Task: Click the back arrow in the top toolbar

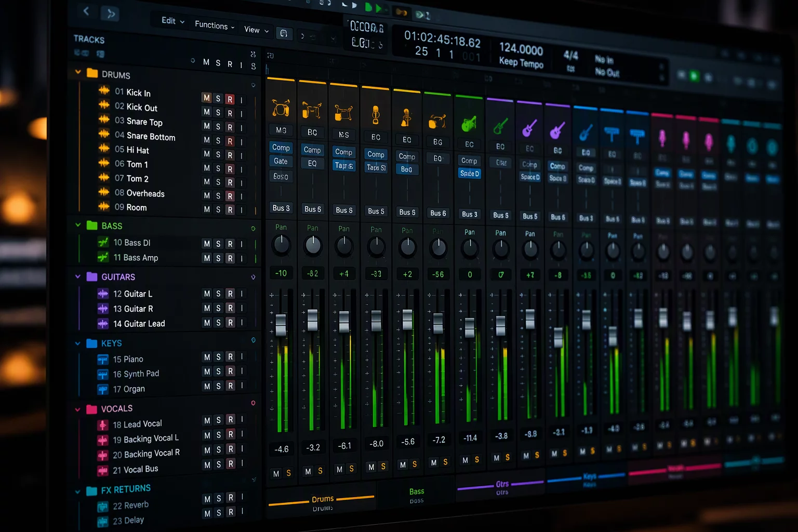Action: point(86,11)
